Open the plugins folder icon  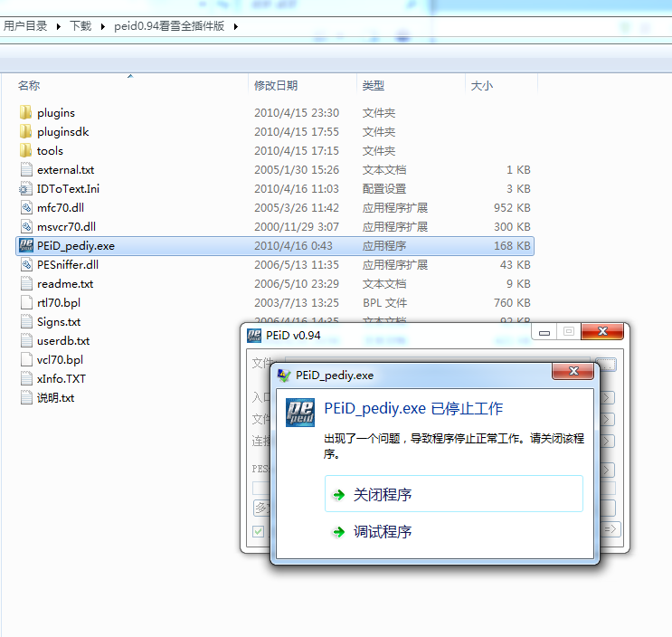click(25, 113)
